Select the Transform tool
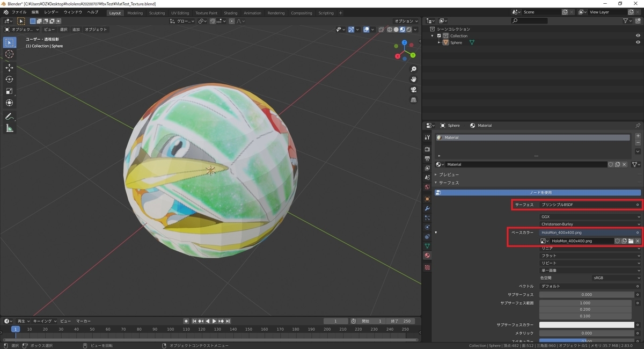 click(x=9, y=103)
